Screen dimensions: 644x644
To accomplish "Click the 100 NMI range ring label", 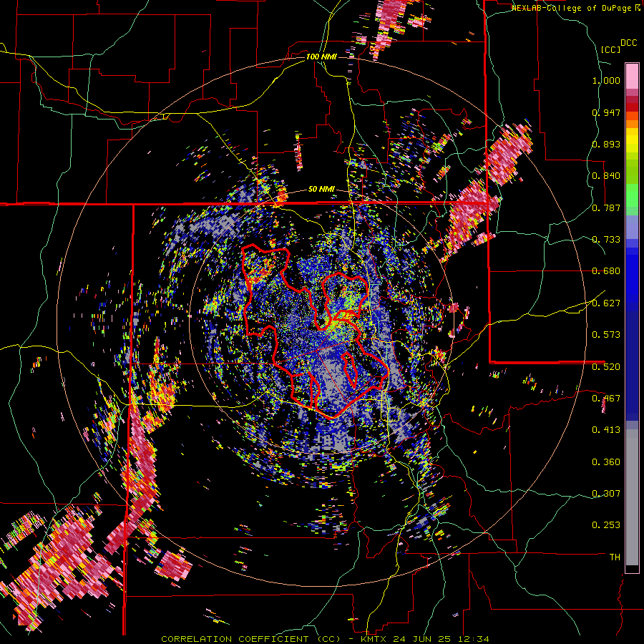I will 321,57.
